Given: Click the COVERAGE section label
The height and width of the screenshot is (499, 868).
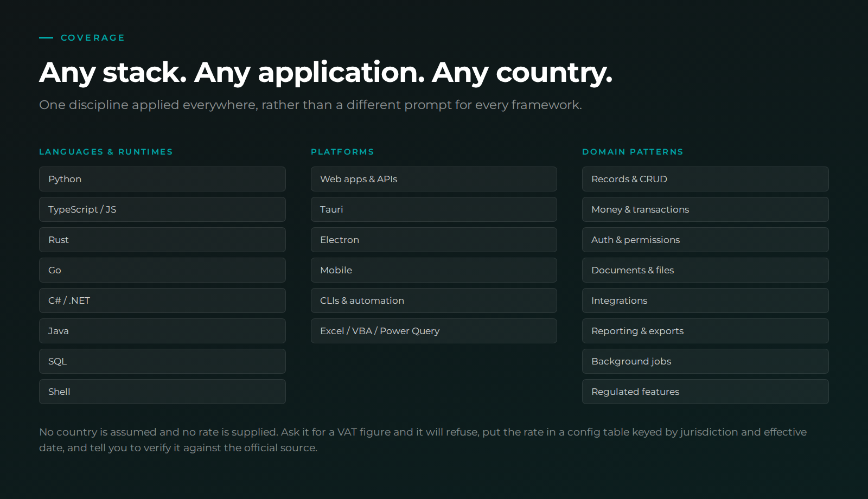Looking at the screenshot, I should click(93, 38).
